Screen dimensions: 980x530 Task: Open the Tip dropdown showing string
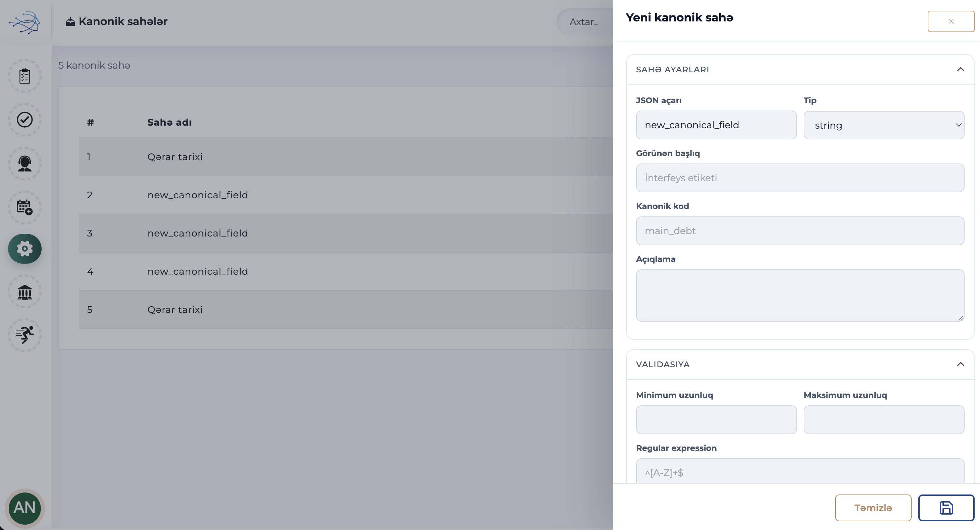point(884,125)
